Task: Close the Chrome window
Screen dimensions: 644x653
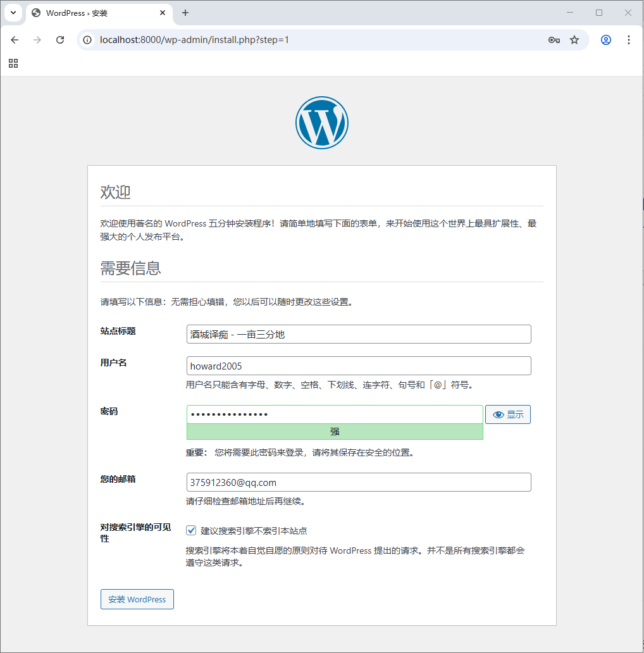Action: coord(628,13)
